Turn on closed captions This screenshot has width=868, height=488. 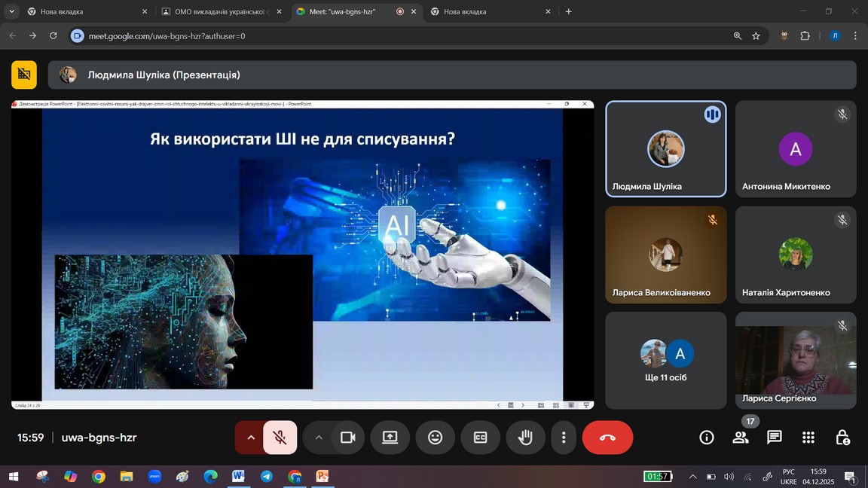(480, 438)
